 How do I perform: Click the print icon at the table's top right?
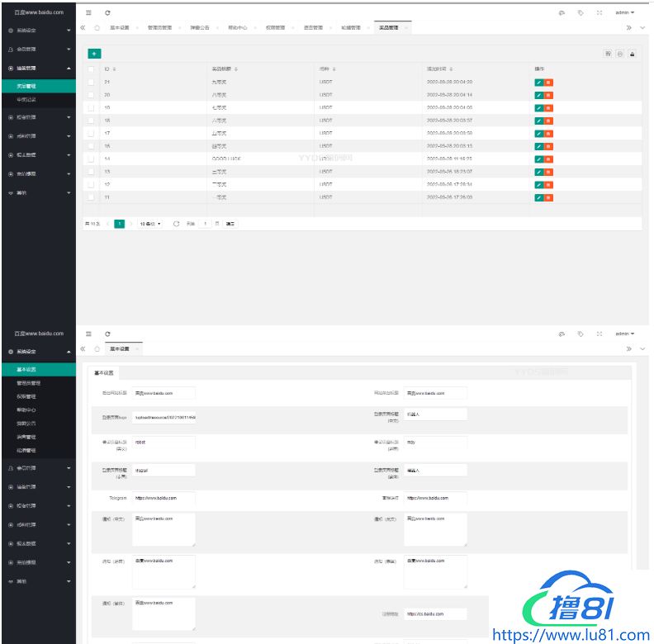click(x=632, y=54)
